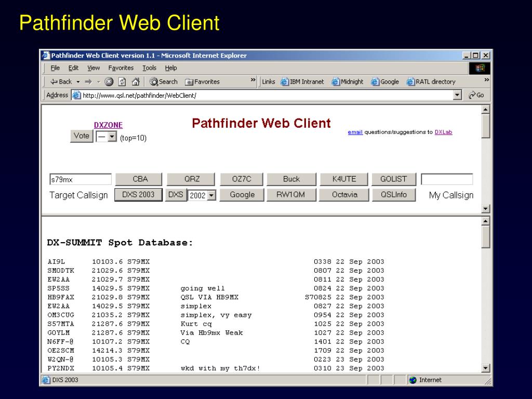Search CBA for the callsign
This screenshot has width=532, height=399.
click(x=139, y=179)
